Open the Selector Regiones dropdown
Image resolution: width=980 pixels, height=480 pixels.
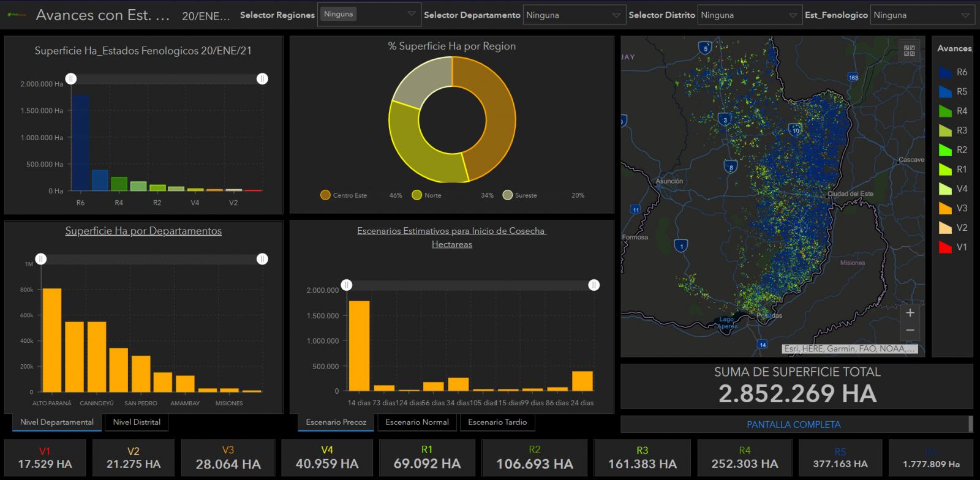pyautogui.click(x=369, y=15)
